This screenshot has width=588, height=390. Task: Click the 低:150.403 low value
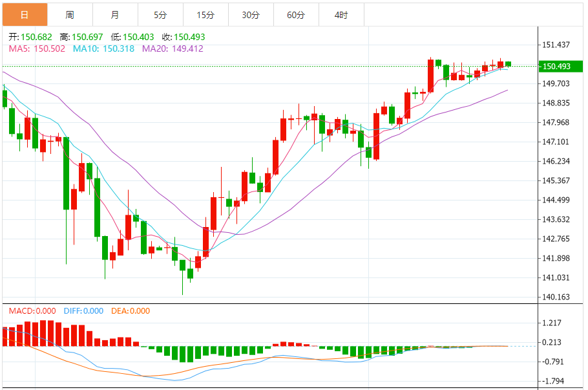click(x=132, y=37)
